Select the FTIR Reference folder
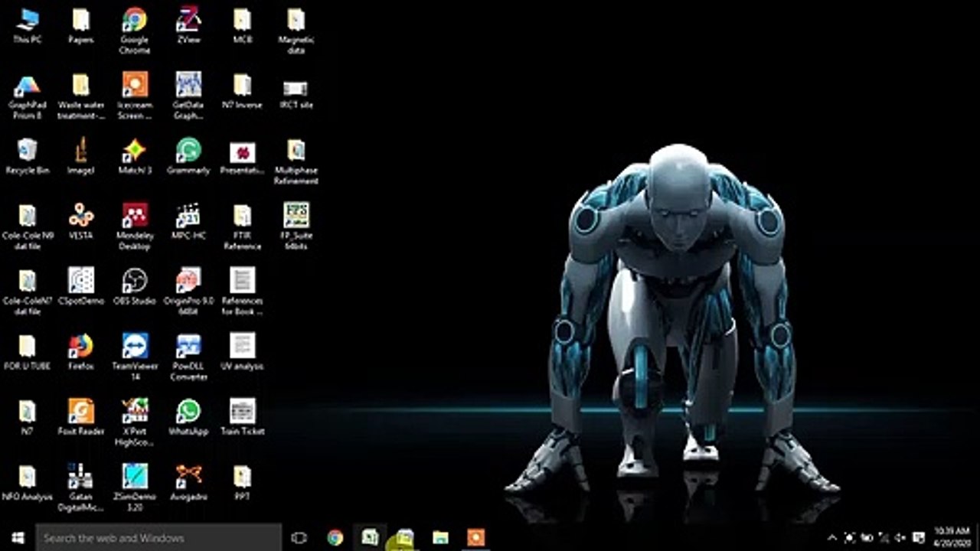The image size is (980, 551). (x=243, y=227)
